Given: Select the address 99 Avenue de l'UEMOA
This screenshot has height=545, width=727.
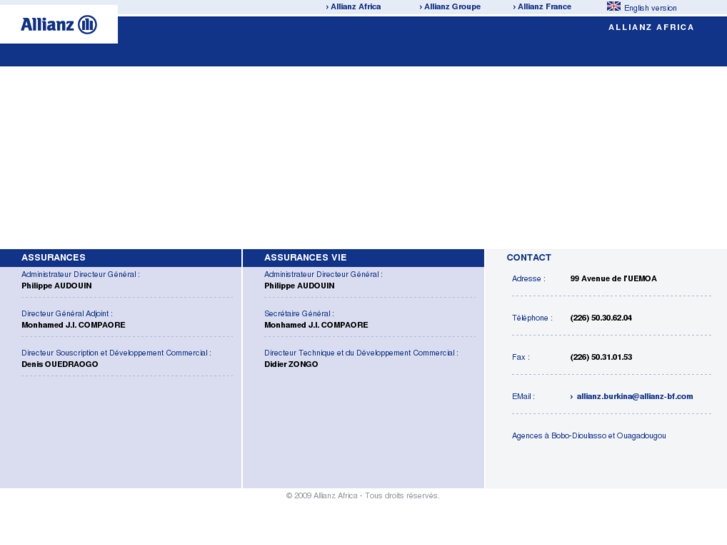Looking at the screenshot, I should (613, 278).
